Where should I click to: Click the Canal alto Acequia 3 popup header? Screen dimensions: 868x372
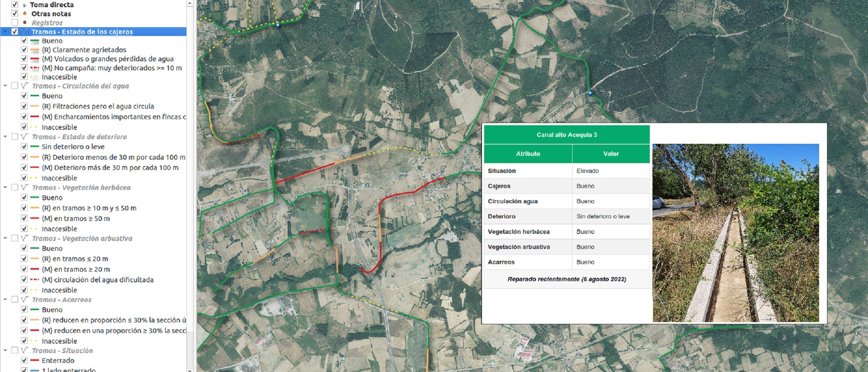[x=566, y=135]
